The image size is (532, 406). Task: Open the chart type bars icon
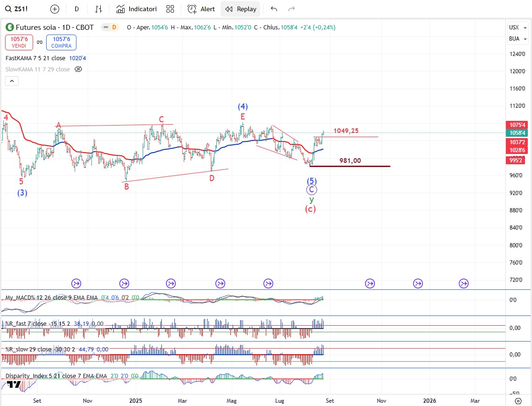pos(98,9)
